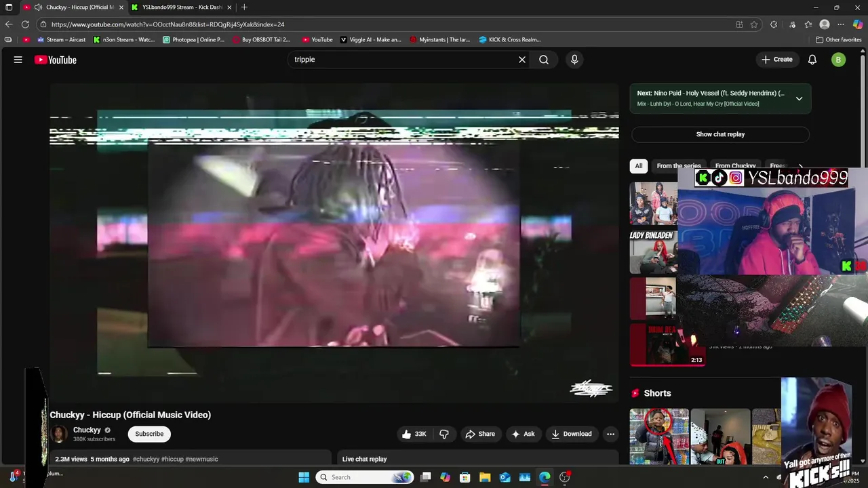The image size is (868, 488).
Task: Open YouTube bookmark in favorites bar
Action: [317, 39]
